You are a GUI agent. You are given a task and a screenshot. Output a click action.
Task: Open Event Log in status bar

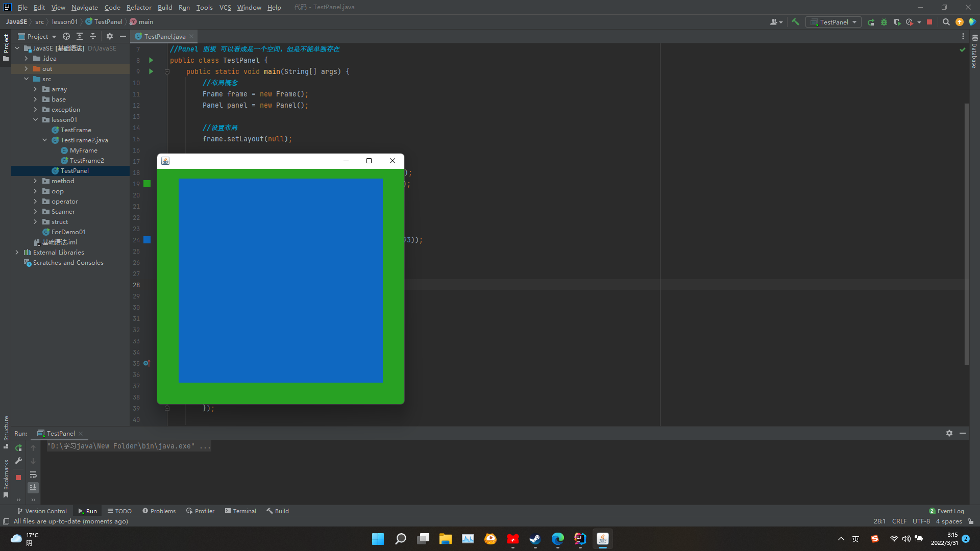pos(946,511)
